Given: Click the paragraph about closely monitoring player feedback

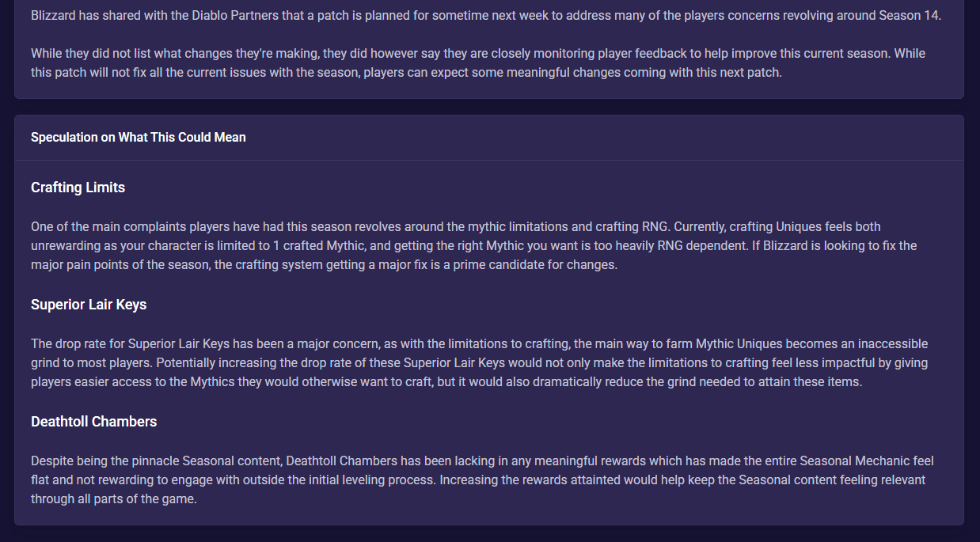Looking at the screenshot, I should [x=478, y=63].
